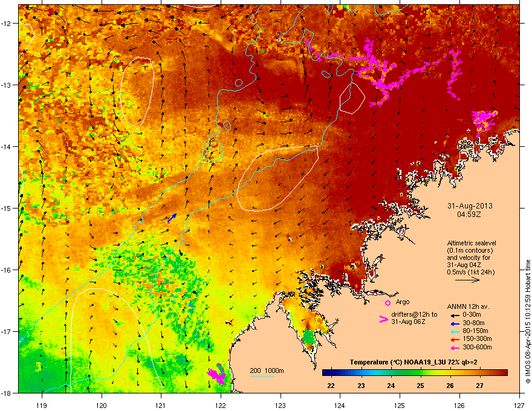Click the longitude label 121
Viewport: 532px width, 411px height.
point(161,405)
